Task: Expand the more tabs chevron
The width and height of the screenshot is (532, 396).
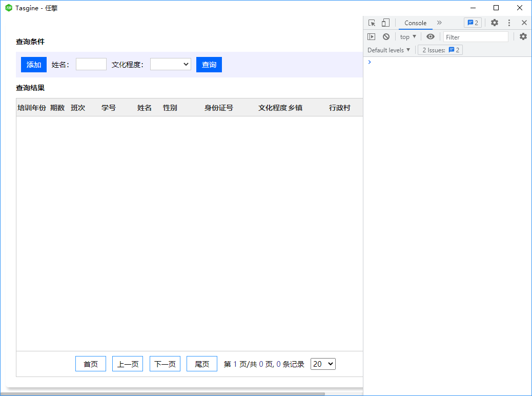Action: tap(439, 23)
